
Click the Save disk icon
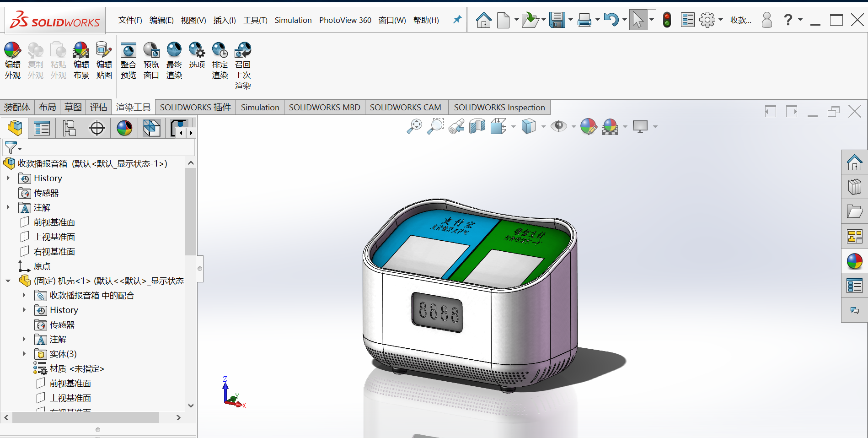pos(557,20)
